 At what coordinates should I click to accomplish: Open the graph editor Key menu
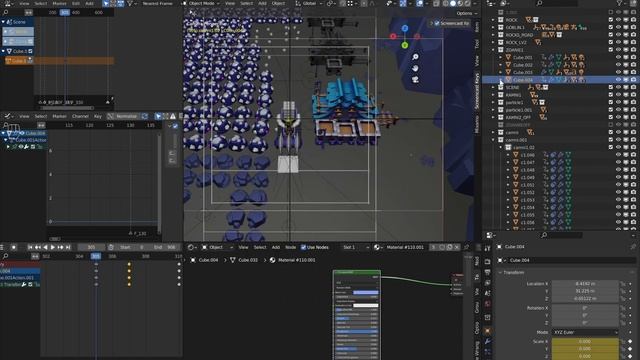point(98,116)
